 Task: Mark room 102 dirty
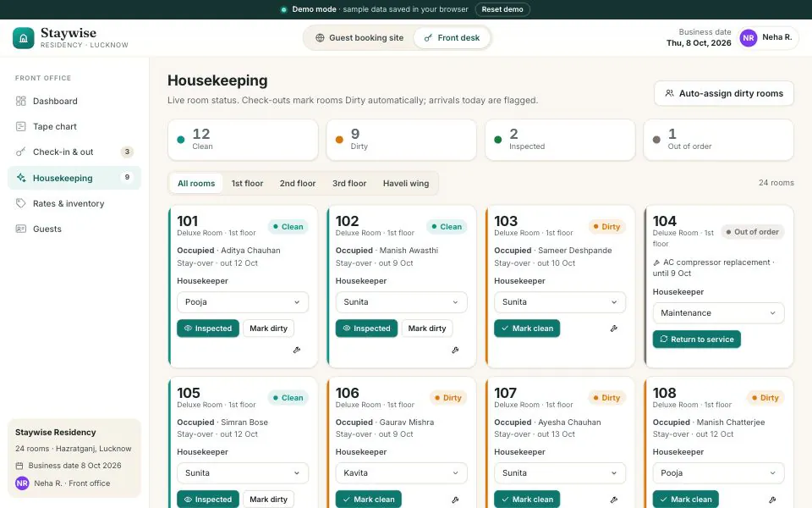pos(426,329)
